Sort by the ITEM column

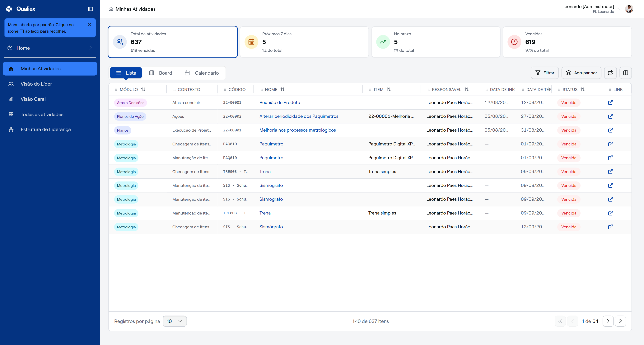tap(389, 89)
